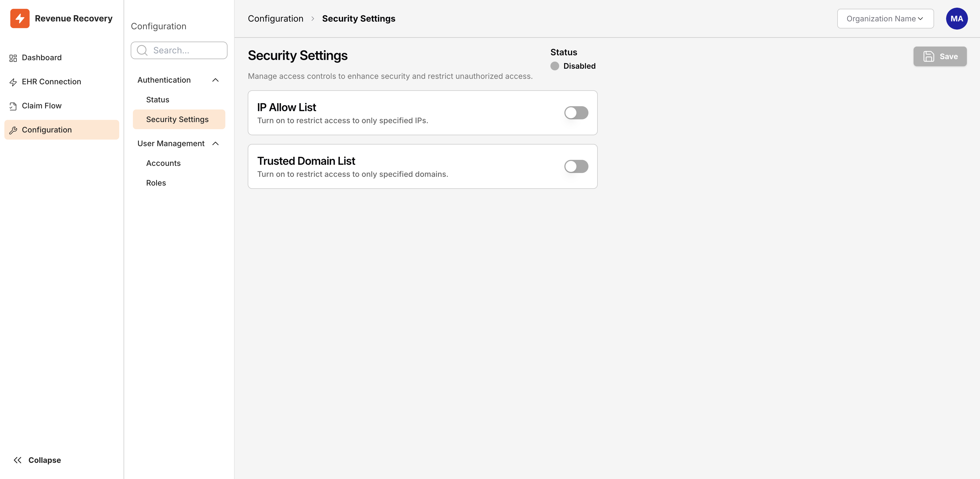Enable the IP Allow List toggle
980x479 pixels.
pos(576,113)
